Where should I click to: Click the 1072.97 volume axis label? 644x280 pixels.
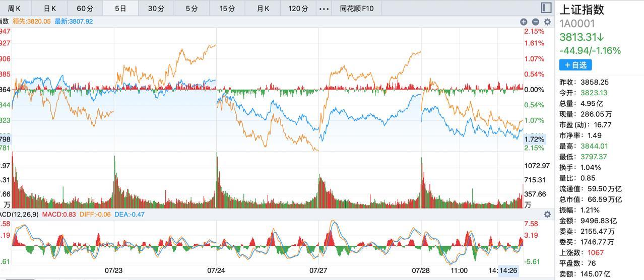[x=537, y=166]
